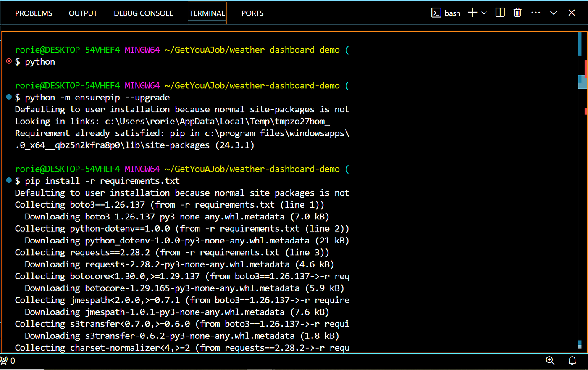Split the terminal pane
The image size is (588, 370).
click(500, 13)
